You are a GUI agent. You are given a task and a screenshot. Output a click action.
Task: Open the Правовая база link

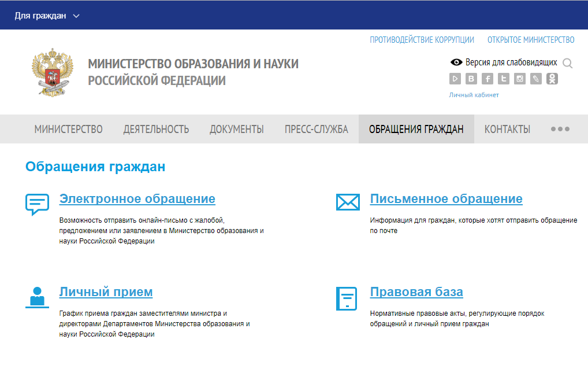point(416,292)
